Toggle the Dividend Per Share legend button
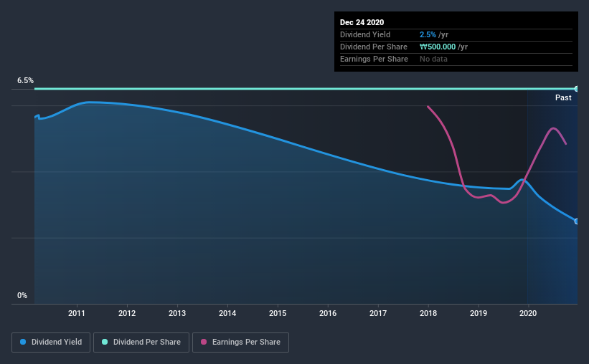This screenshot has width=589, height=364. tap(141, 343)
